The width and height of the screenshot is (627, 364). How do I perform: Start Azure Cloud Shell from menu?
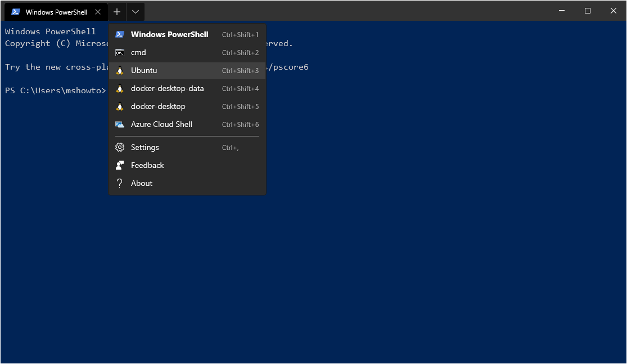tap(187, 124)
